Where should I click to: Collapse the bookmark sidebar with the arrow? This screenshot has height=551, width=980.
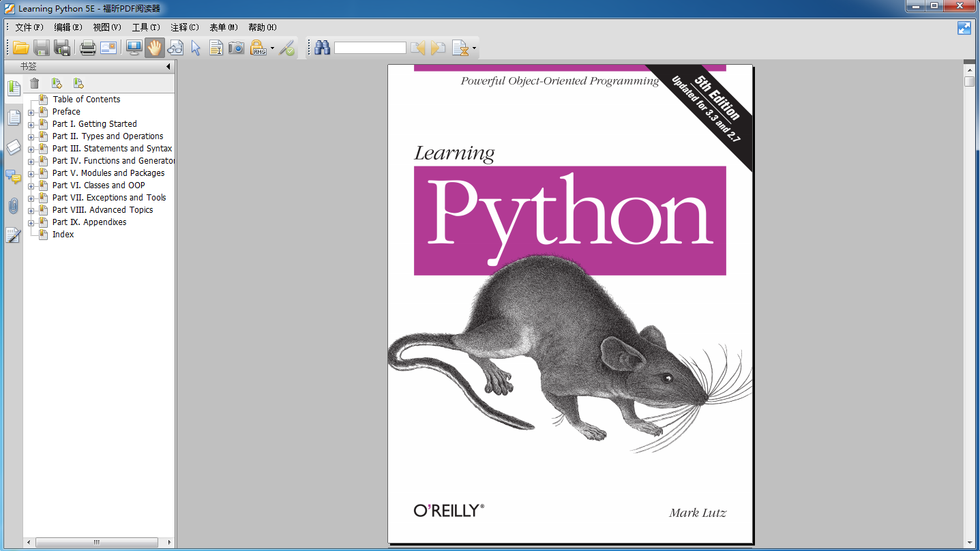pyautogui.click(x=168, y=67)
